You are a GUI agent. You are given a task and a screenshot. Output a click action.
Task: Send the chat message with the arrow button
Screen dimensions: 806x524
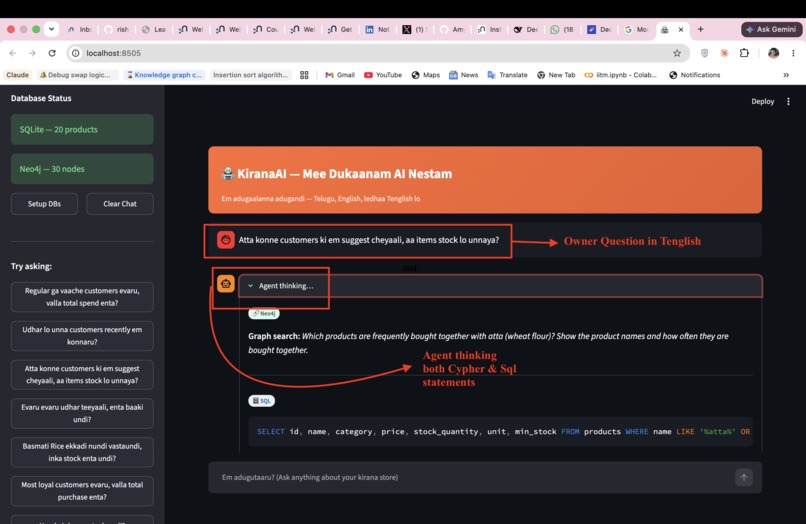(743, 477)
